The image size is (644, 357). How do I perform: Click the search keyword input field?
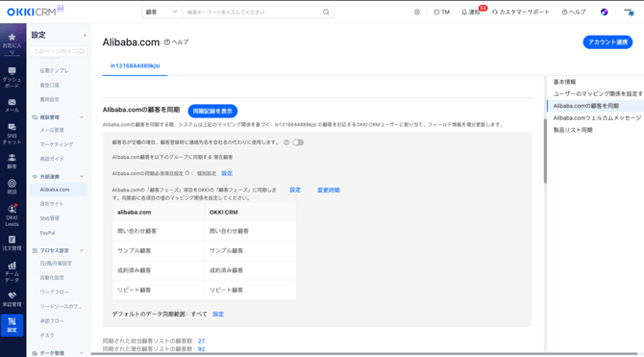(x=253, y=12)
